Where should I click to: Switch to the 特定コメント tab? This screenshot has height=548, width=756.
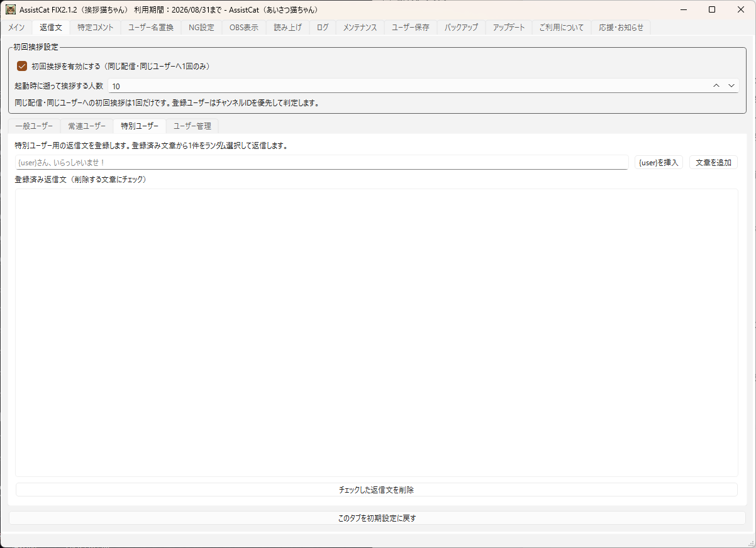[96, 28]
